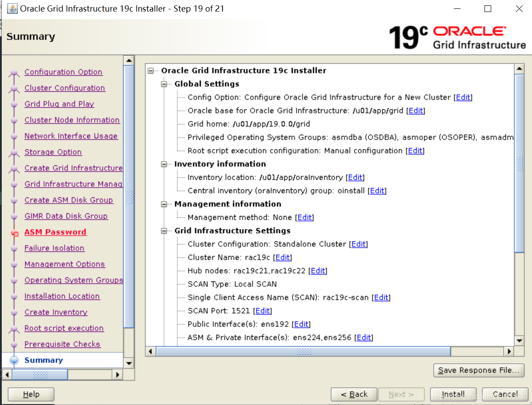Click summary tree scroll right arrow

509,351
